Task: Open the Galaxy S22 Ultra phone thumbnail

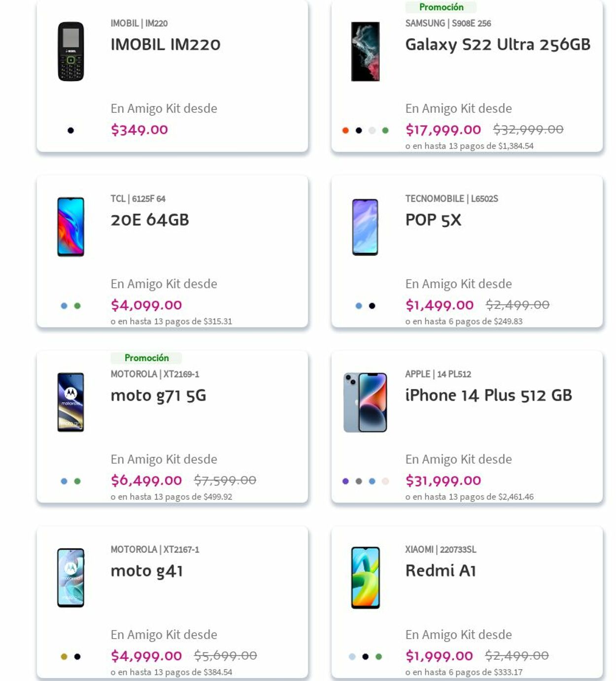Action: click(x=365, y=51)
